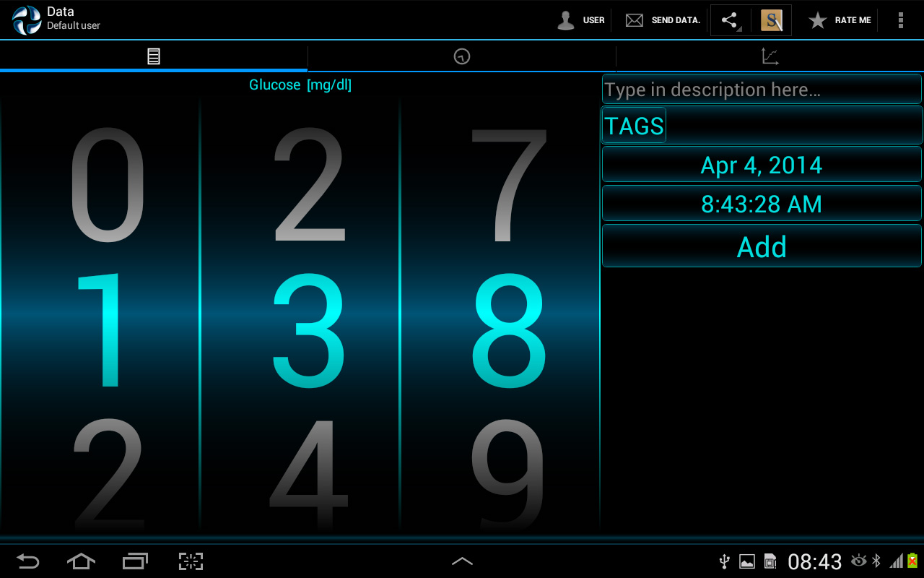Switch to the clock history tab
924x578 pixels.
pos(462,56)
